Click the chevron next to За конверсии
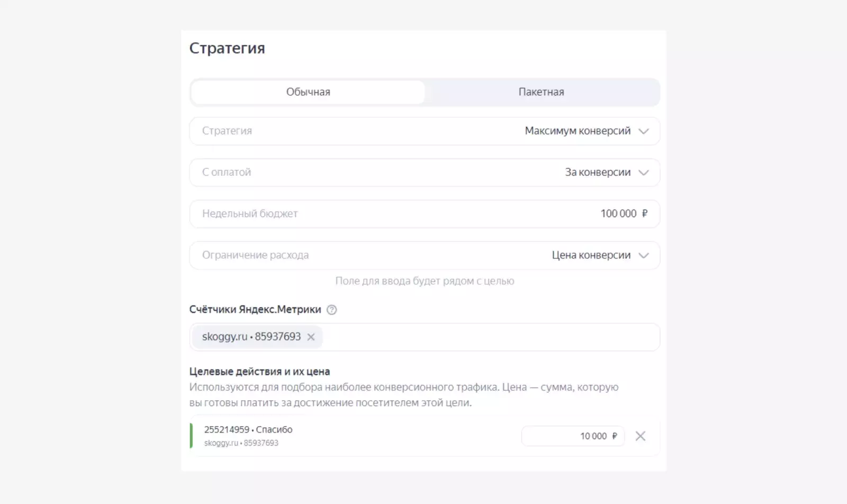Viewport: 847px width, 504px height. pos(644,173)
